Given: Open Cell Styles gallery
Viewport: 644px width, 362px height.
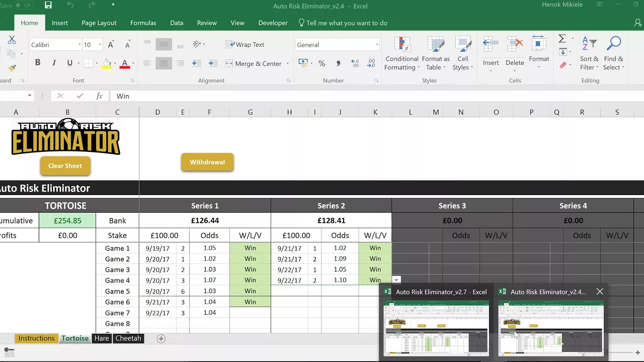Looking at the screenshot, I should pyautogui.click(x=463, y=53).
